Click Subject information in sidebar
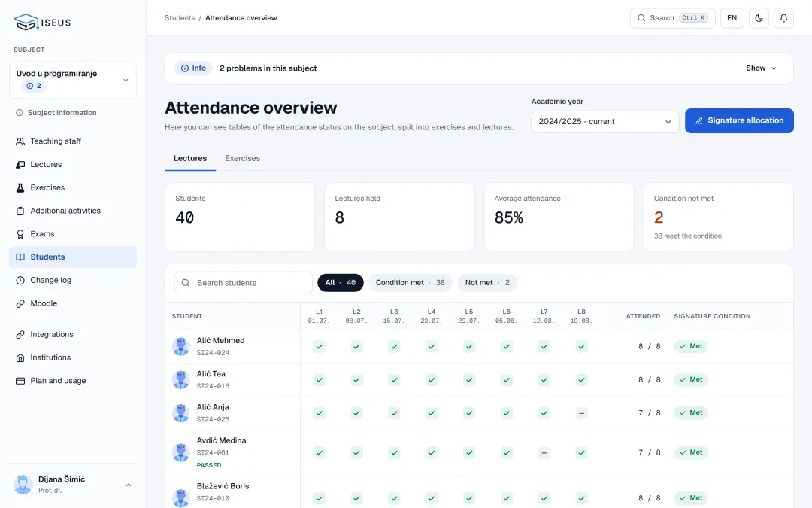The height and width of the screenshot is (508, 812). [x=56, y=112]
